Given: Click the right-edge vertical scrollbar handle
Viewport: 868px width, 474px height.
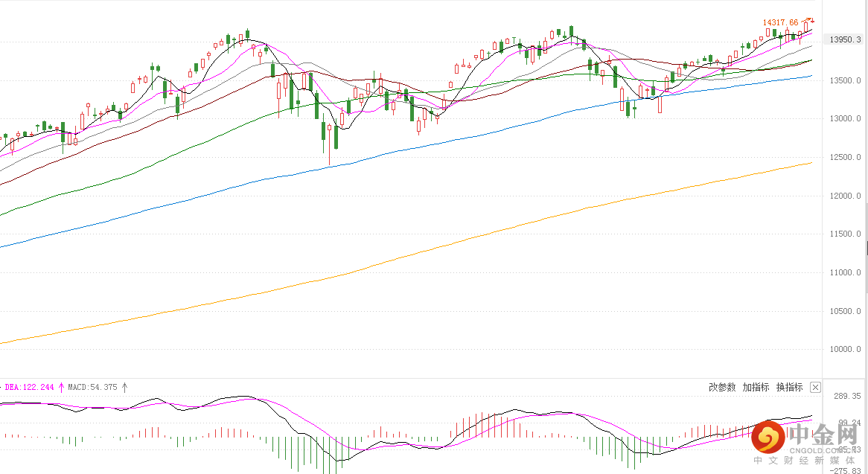Looking at the screenshot, I should [866, 248].
